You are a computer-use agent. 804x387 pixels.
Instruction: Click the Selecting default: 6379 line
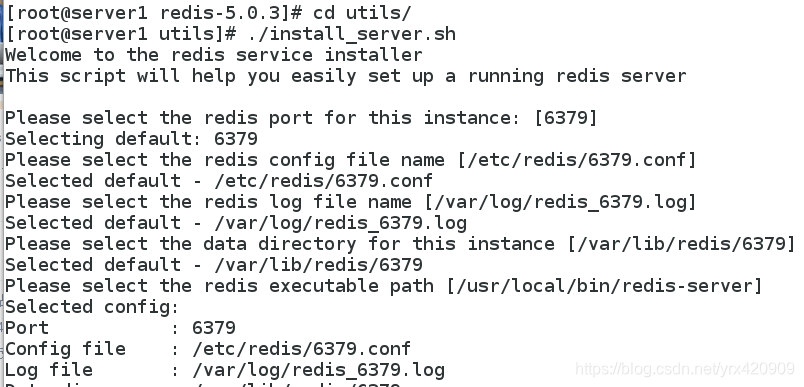click(x=131, y=139)
